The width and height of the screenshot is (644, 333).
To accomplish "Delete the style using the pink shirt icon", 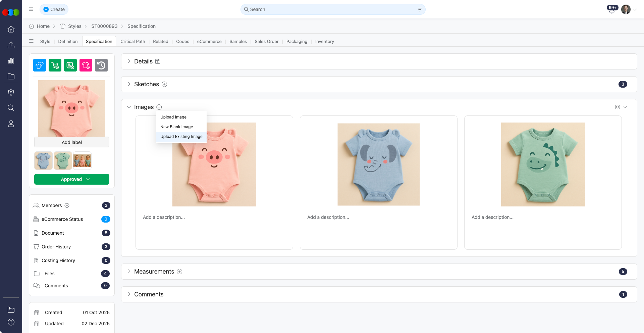I will 86,65.
